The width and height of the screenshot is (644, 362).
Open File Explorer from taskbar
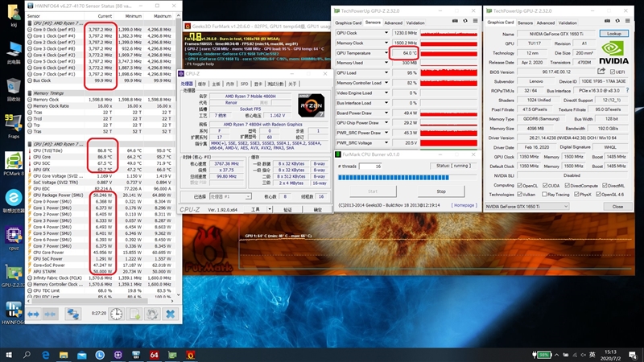pyautogui.click(x=64, y=355)
